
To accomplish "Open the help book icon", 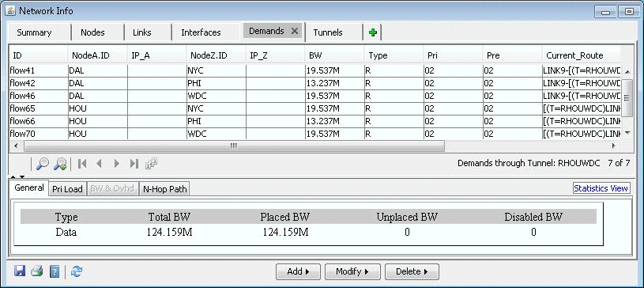I will [x=55, y=271].
